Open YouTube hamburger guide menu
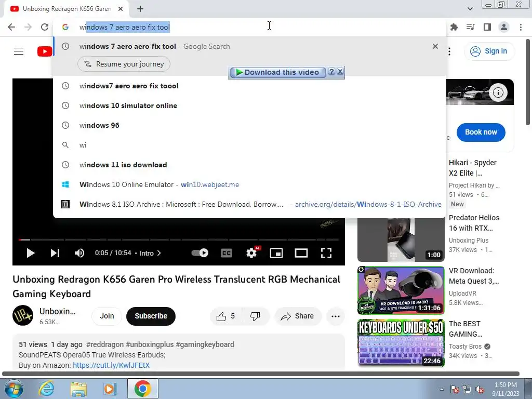Image resolution: width=532 pixels, height=399 pixels. [19, 51]
